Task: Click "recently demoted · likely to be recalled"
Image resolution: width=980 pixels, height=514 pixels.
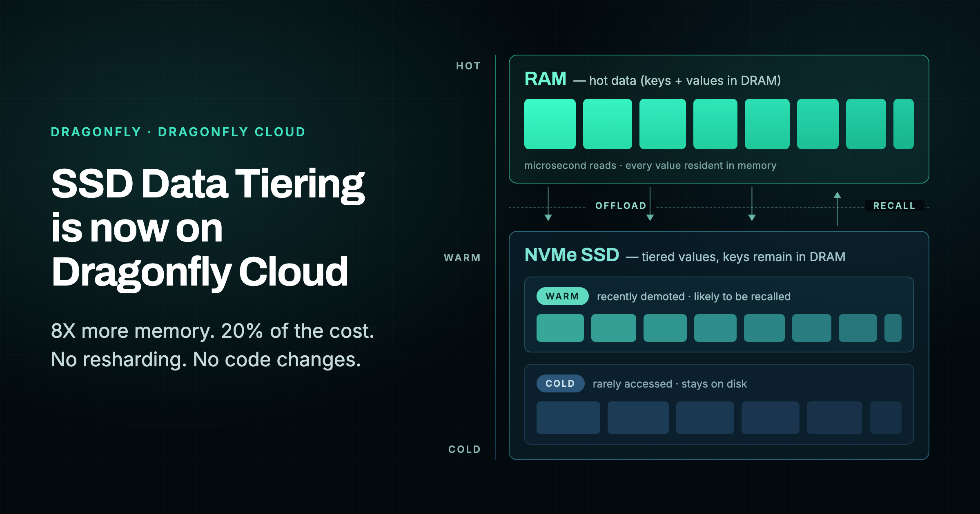Action: click(x=694, y=297)
